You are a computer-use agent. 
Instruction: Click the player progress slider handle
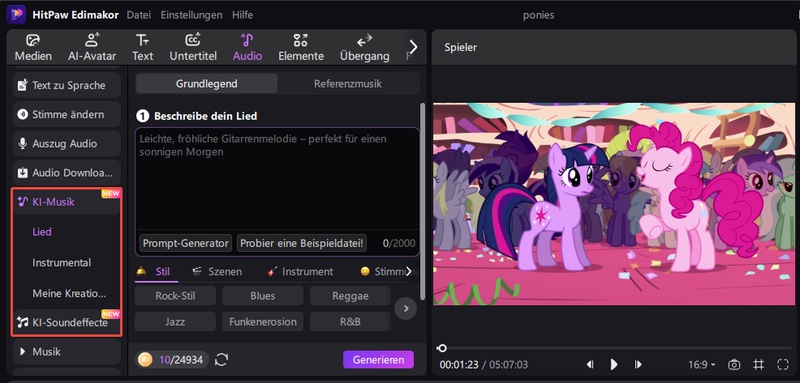(x=442, y=348)
